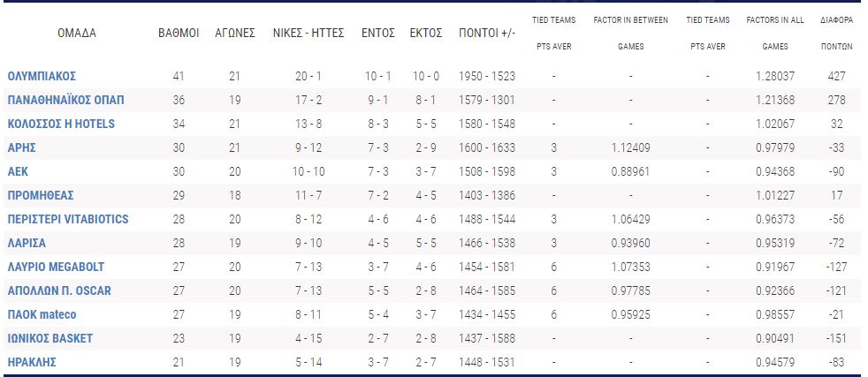
Task: Open the ΙΩΝΙΚΟΣ BASKET team page
Action: (49, 338)
